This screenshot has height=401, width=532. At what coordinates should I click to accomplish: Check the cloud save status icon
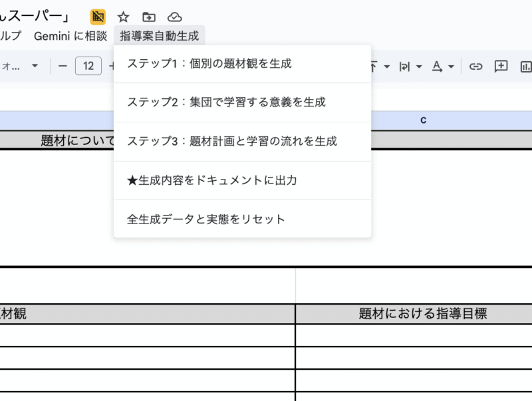click(x=174, y=17)
